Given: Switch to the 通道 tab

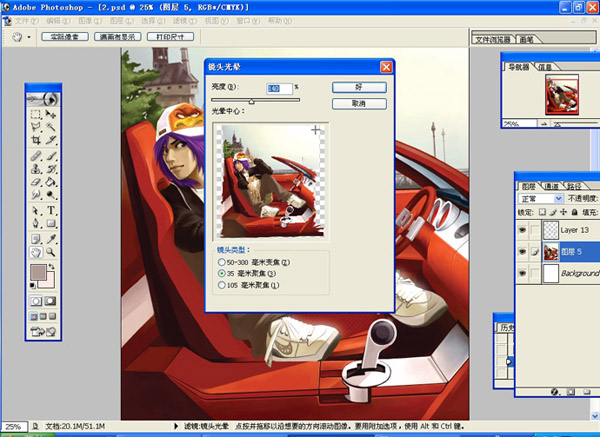Looking at the screenshot, I should tap(551, 186).
